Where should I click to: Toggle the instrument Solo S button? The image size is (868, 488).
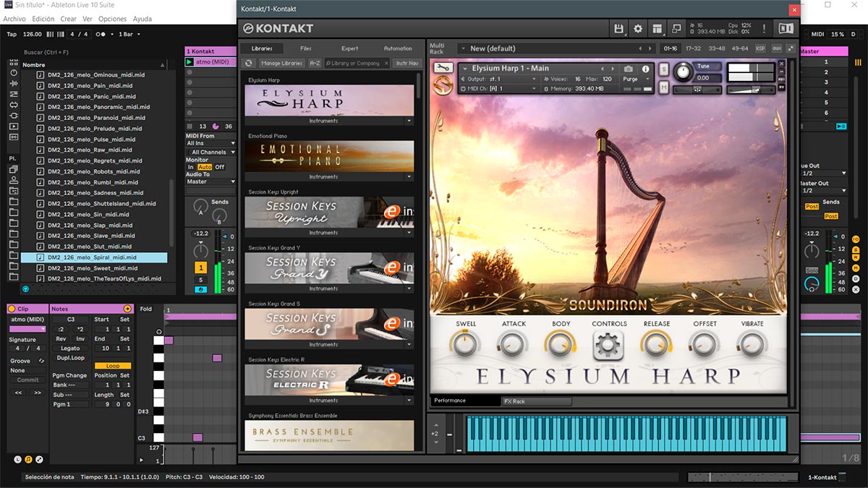pyautogui.click(x=664, y=69)
